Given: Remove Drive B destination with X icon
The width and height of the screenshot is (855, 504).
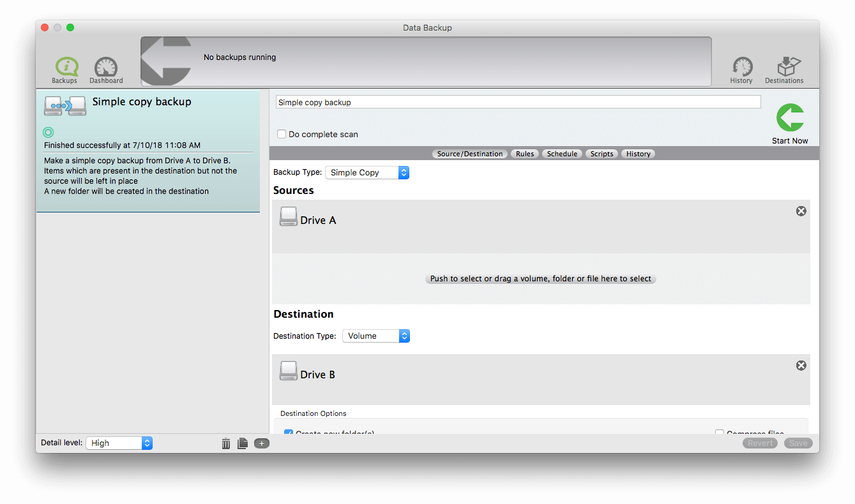Looking at the screenshot, I should (x=801, y=365).
